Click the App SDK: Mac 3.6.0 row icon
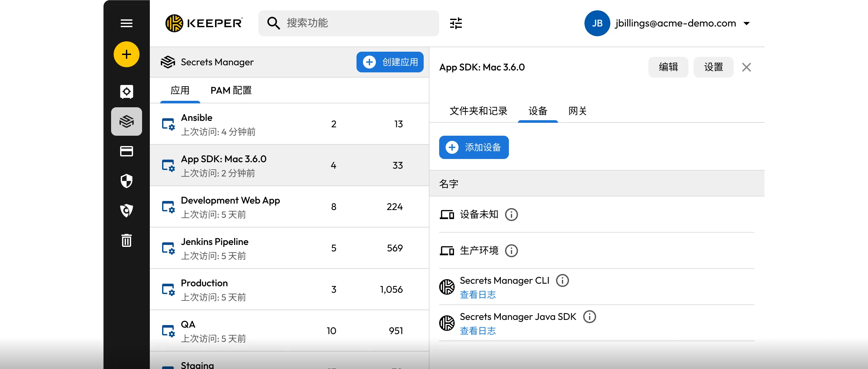The width and height of the screenshot is (868, 369). [x=168, y=165]
